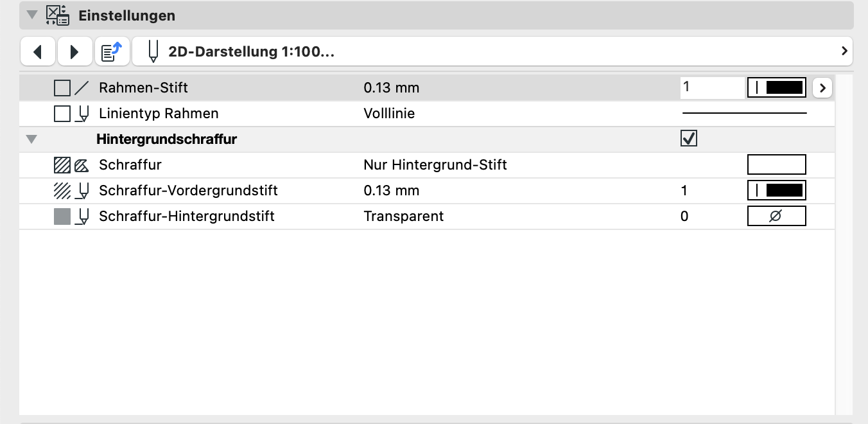Viewport: 868px width, 424px height.
Task: Click the Rahmen-Stift pen number field
Action: [x=712, y=87]
